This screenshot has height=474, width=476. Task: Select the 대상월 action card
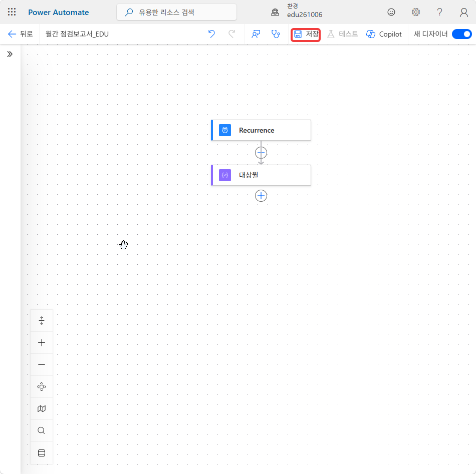tap(261, 175)
